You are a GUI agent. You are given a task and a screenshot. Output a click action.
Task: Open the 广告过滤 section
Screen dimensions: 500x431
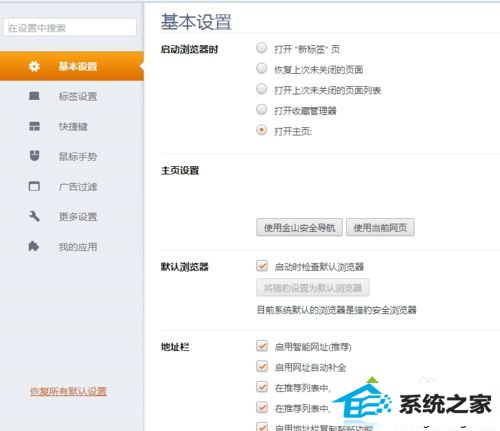(x=72, y=186)
